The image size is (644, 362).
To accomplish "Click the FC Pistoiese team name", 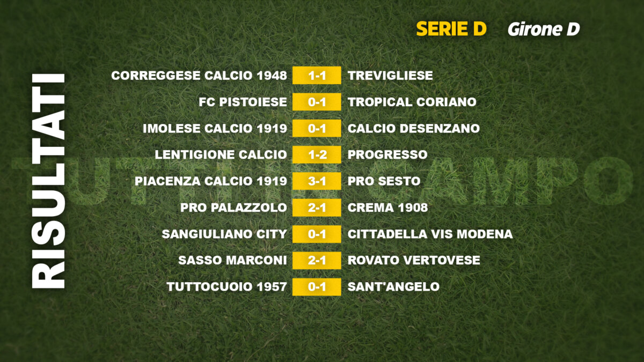I will pyautogui.click(x=243, y=102).
